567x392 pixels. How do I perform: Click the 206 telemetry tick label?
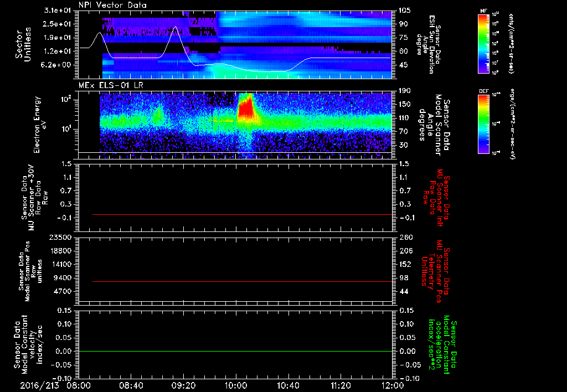click(405, 251)
